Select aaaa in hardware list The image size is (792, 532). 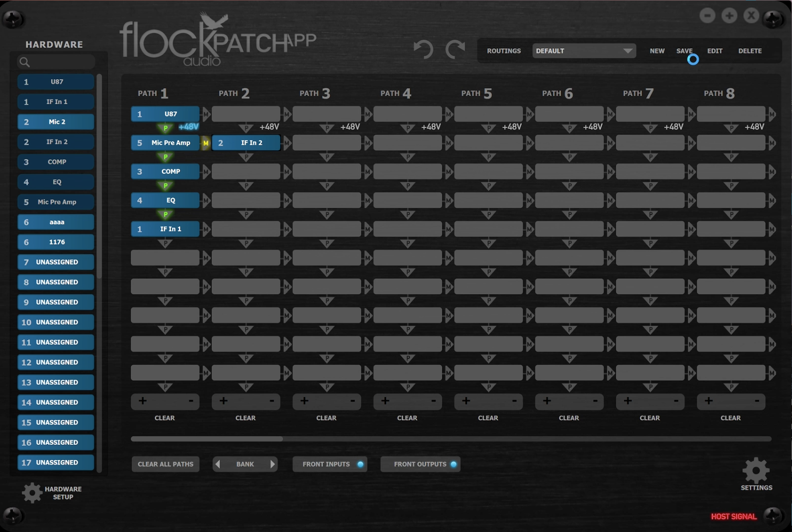tap(56, 222)
